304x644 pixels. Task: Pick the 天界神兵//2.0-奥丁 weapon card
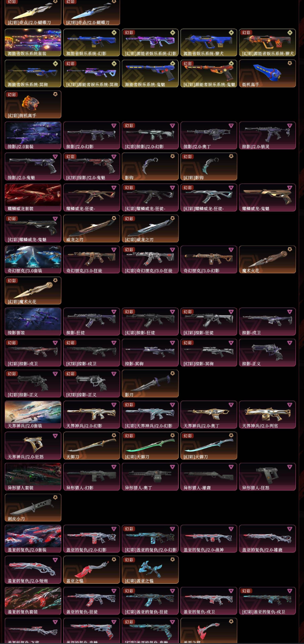point(209,415)
